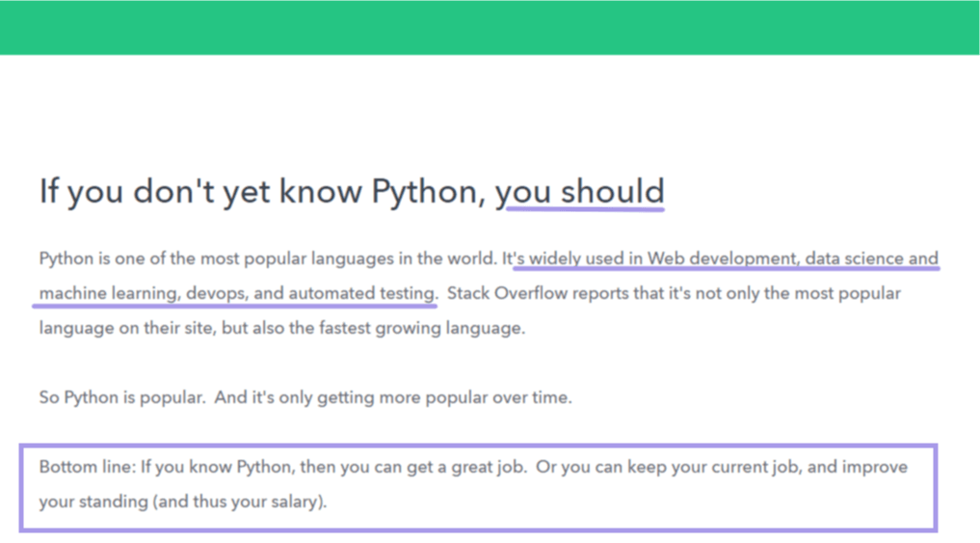Click the word "Python" in the heading

pos(424,192)
